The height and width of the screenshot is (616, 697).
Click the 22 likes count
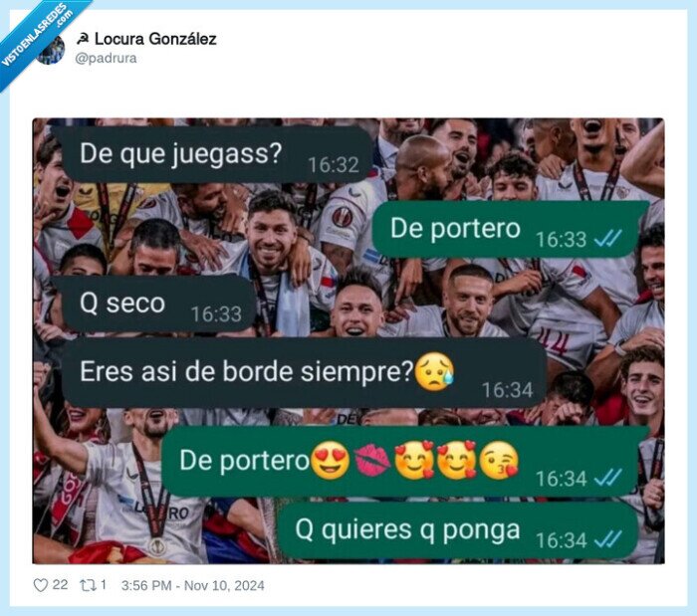pyautogui.click(x=60, y=584)
